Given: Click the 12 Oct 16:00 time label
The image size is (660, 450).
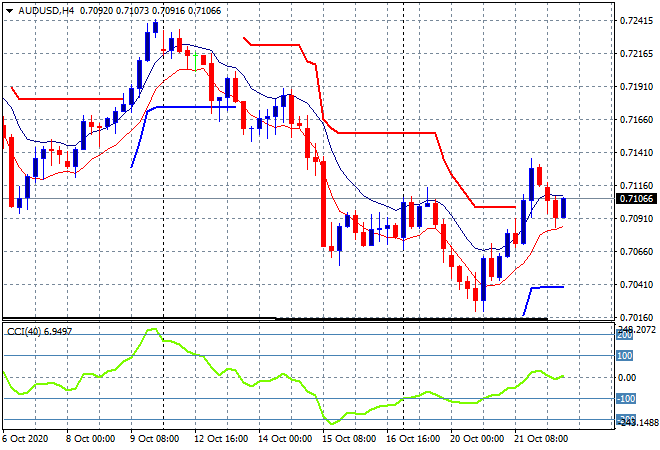Looking at the screenshot, I should (x=221, y=439).
